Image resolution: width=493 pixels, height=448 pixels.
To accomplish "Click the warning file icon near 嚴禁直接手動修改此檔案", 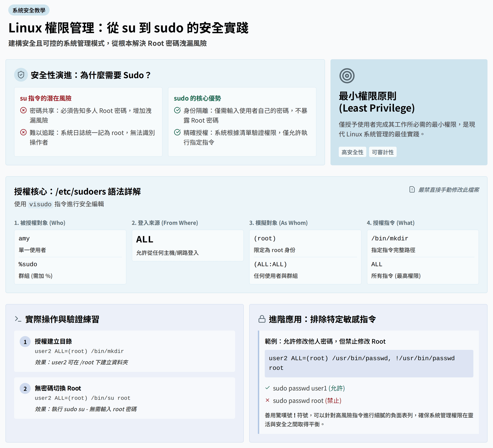I will click(x=412, y=189).
